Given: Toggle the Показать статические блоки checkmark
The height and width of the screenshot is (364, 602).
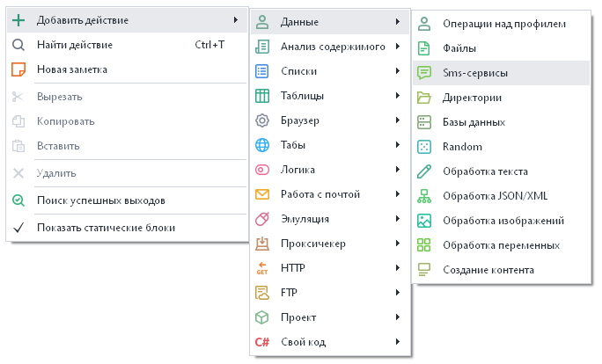Looking at the screenshot, I should (x=18, y=228).
